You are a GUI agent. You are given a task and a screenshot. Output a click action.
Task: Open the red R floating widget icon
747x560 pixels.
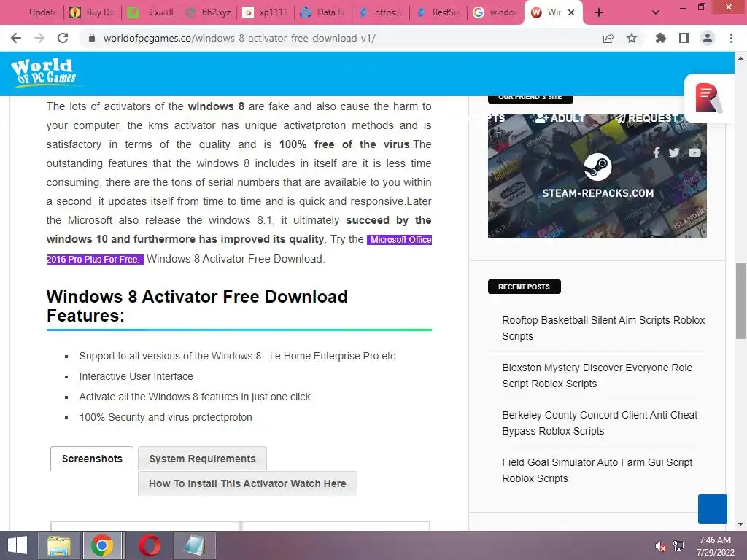coord(708,98)
